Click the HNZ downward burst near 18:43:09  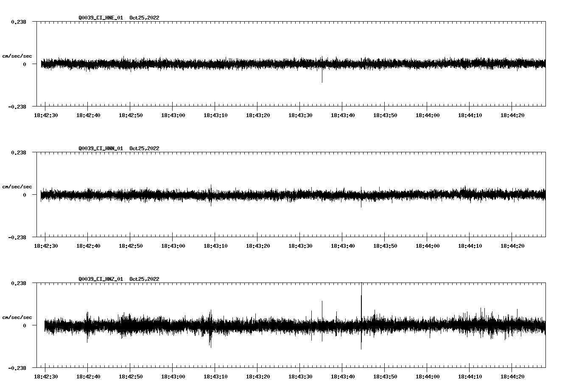click(210, 339)
